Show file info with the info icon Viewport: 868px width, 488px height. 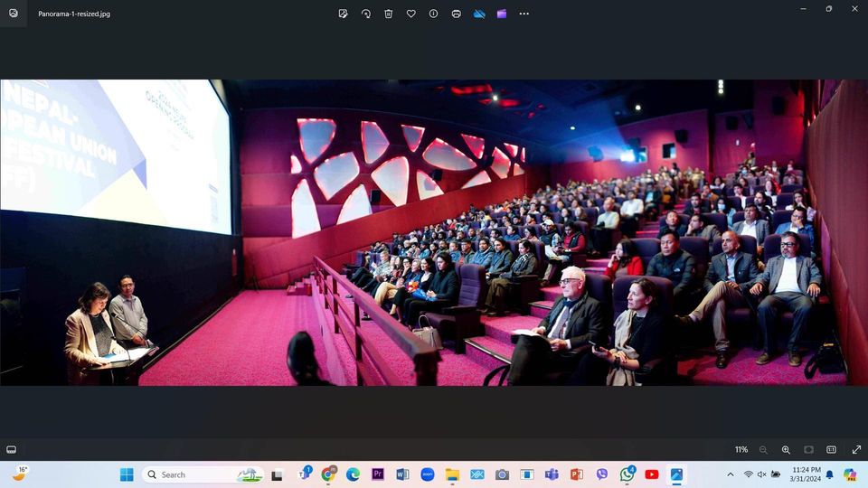coord(433,14)
